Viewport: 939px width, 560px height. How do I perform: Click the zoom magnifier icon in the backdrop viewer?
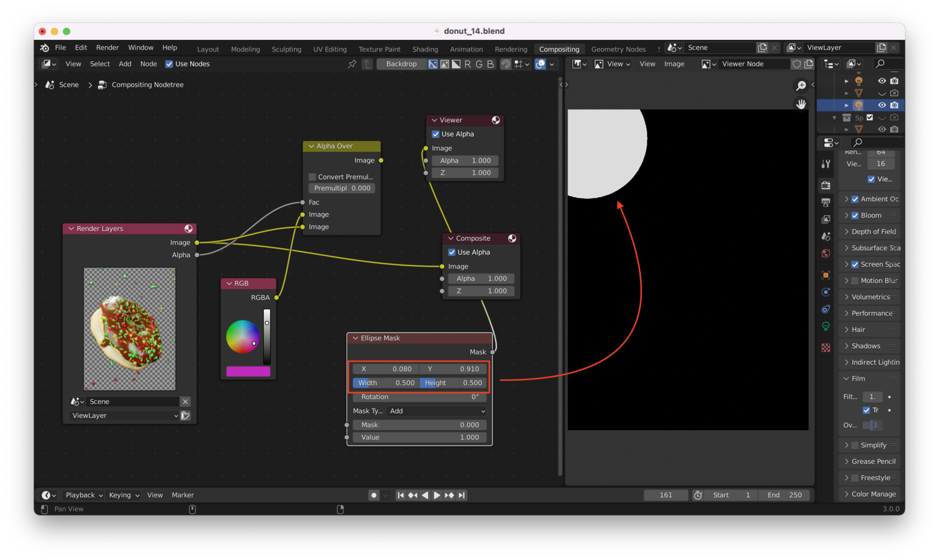tap(800, 85)
